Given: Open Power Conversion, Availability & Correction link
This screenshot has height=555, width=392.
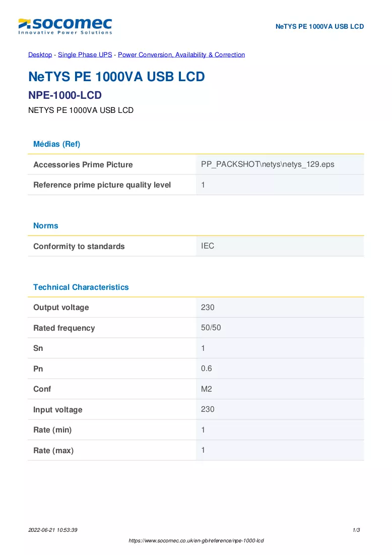Looking at the screenshot, I should (181, 55).
